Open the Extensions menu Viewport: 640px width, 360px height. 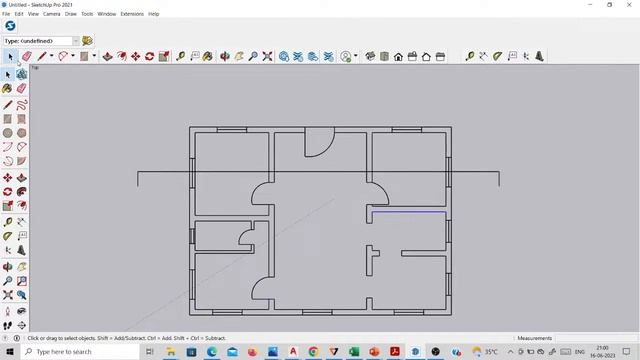[x=132, y=14]
